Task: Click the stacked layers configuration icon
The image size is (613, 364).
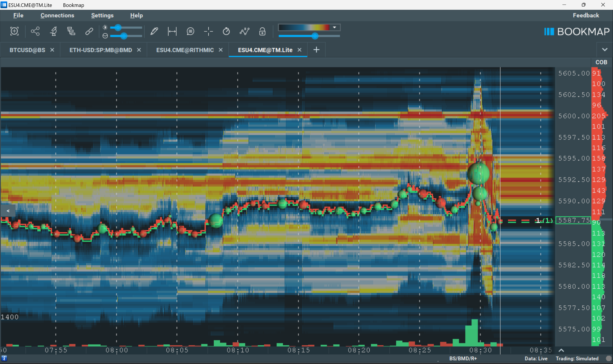Action: tap(71, 31)
